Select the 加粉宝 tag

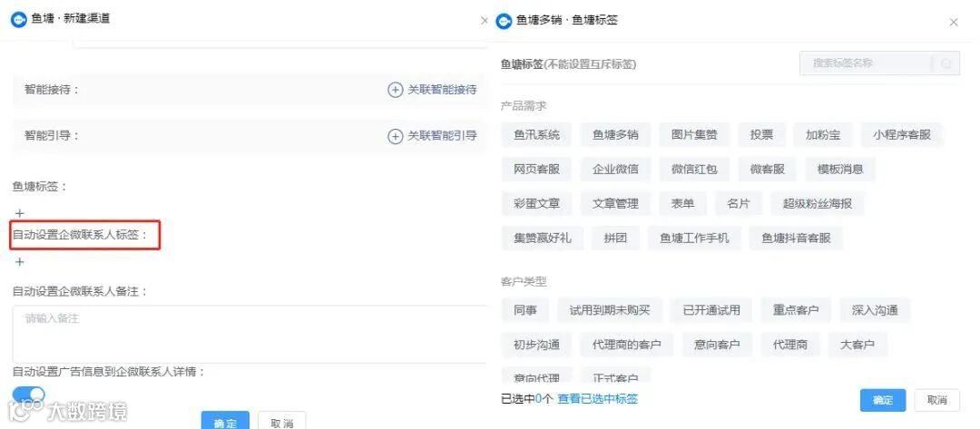click(x=823, y=135)
